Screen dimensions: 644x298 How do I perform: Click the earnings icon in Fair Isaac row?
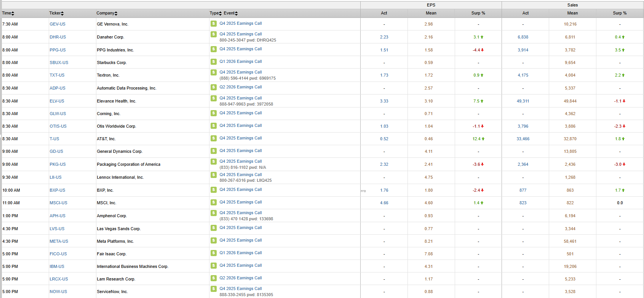[x=214, y=253]
